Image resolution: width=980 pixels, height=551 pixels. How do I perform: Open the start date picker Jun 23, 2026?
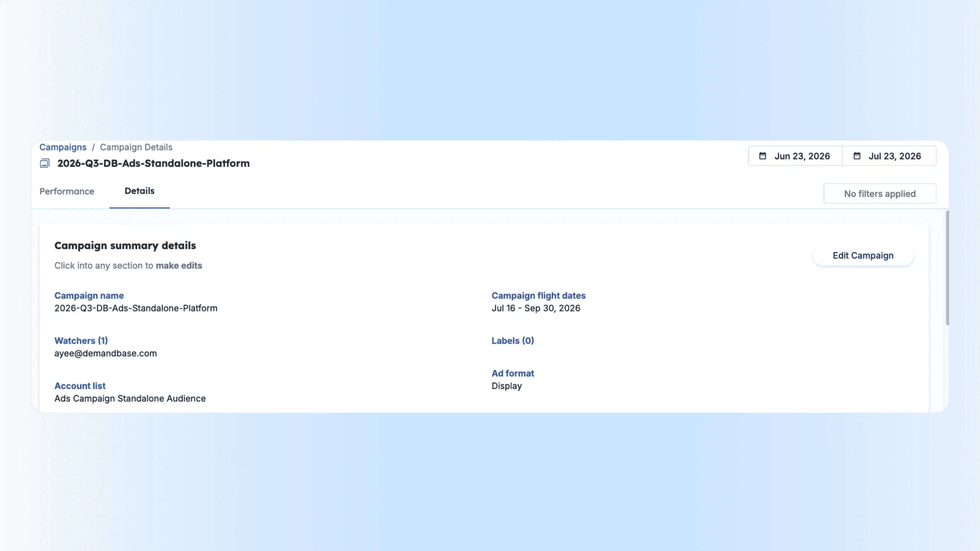(x=795, y=156)
